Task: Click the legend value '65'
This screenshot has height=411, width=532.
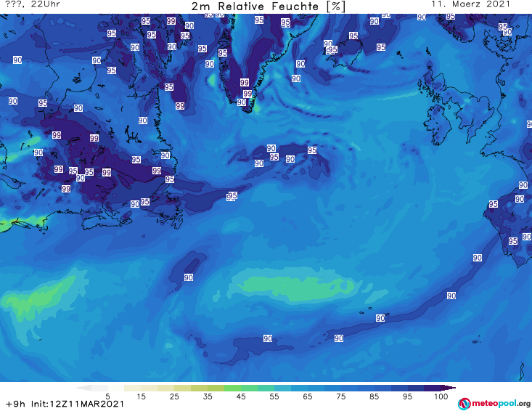Action: [308, 396]
